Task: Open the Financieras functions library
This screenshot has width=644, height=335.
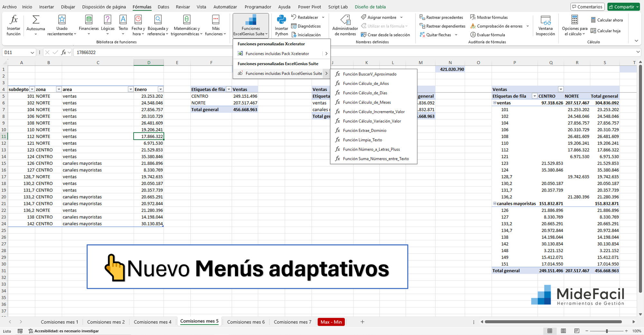Action: tap(89, 25)
